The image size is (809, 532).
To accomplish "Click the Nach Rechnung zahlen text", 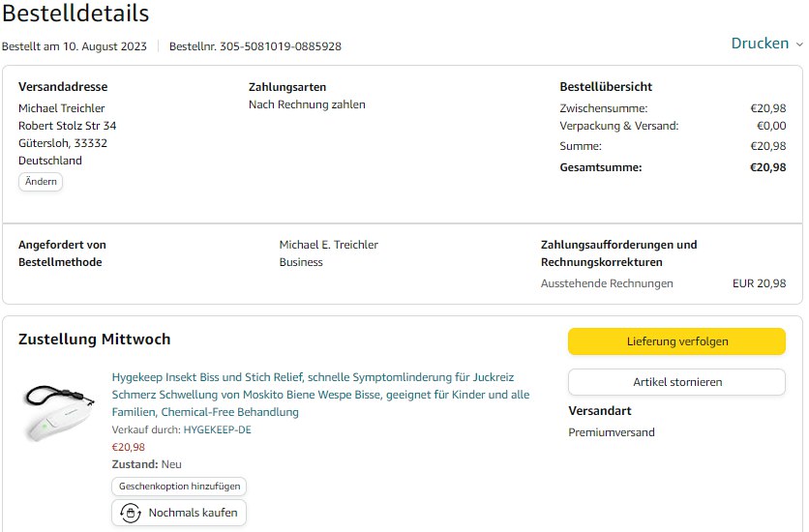I will click(307, 104).
